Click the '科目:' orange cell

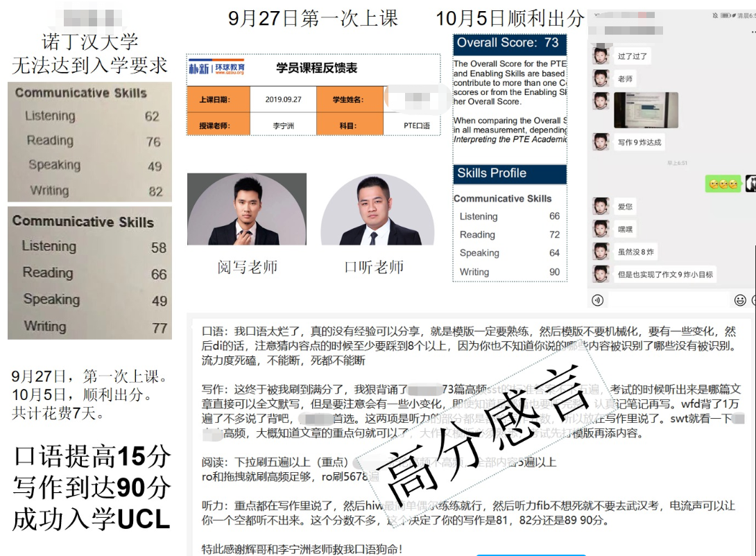coord(350,125)
